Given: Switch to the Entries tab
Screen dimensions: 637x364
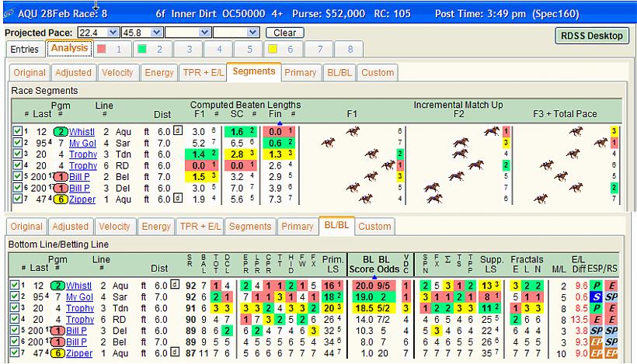Looking at the screenshot, I should pos(24,50).
